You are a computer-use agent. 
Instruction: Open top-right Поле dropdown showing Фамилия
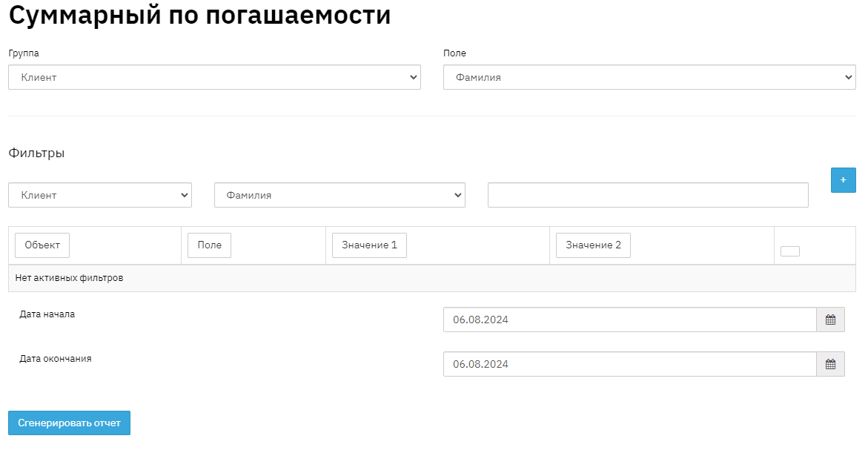point(649,77)
